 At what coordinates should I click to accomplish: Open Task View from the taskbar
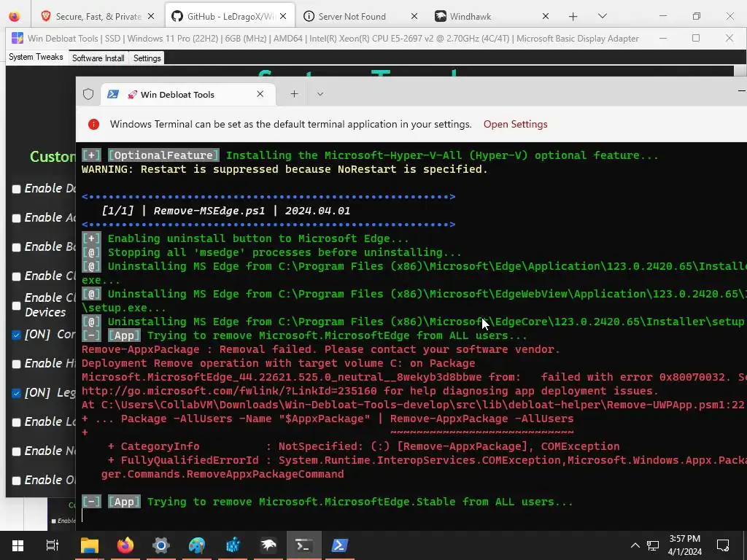click(53, 545)
